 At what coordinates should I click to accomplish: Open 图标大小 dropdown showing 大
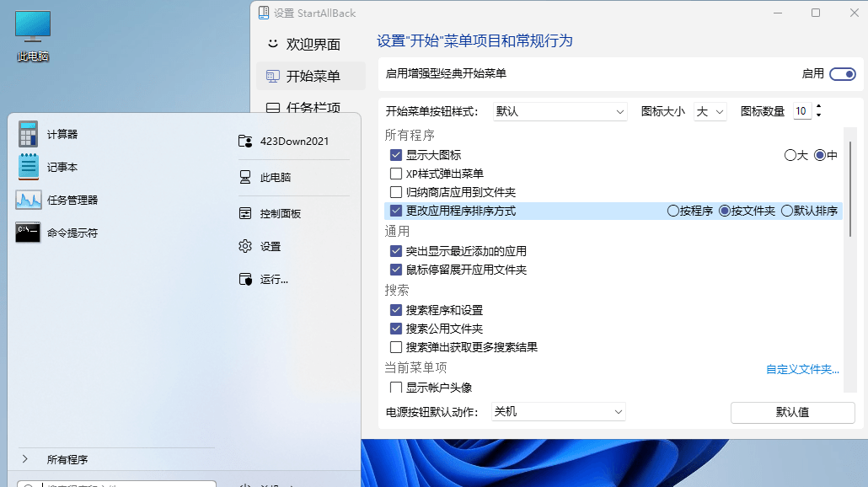click(x=710, y=112)
